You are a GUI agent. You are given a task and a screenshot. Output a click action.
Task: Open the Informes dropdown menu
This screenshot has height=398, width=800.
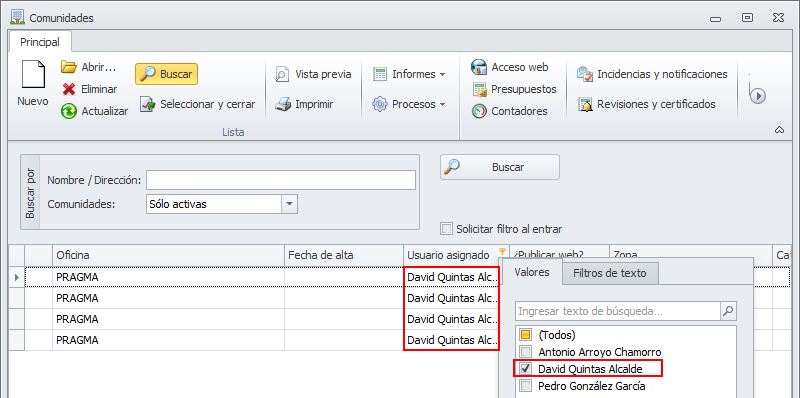click(x=409, y=74)
